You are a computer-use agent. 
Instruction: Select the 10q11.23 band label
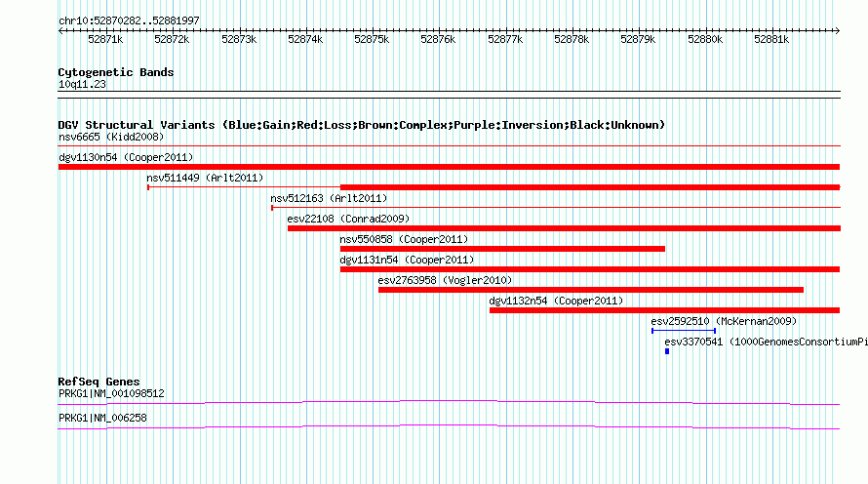pyautogui.click(x=82, y=84)
